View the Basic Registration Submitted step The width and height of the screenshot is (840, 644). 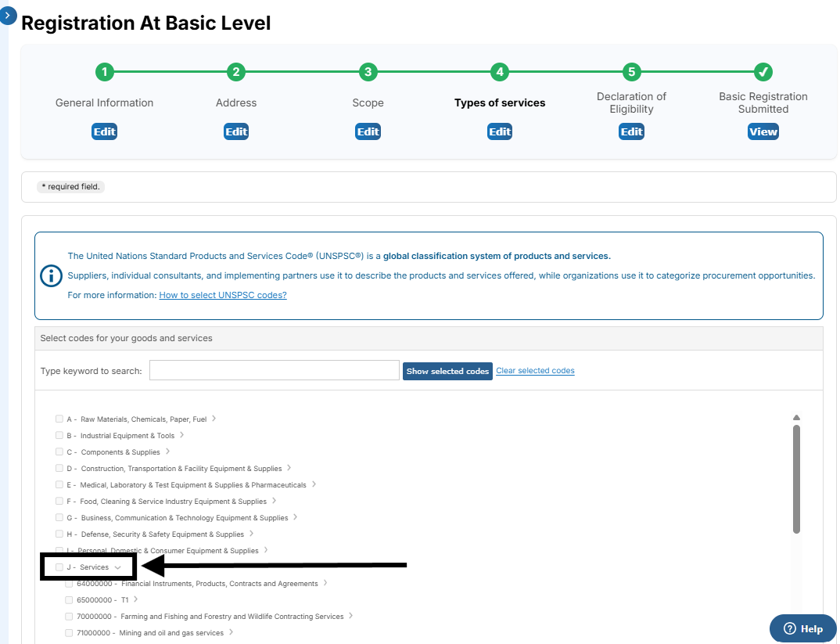tap(763, 131)
